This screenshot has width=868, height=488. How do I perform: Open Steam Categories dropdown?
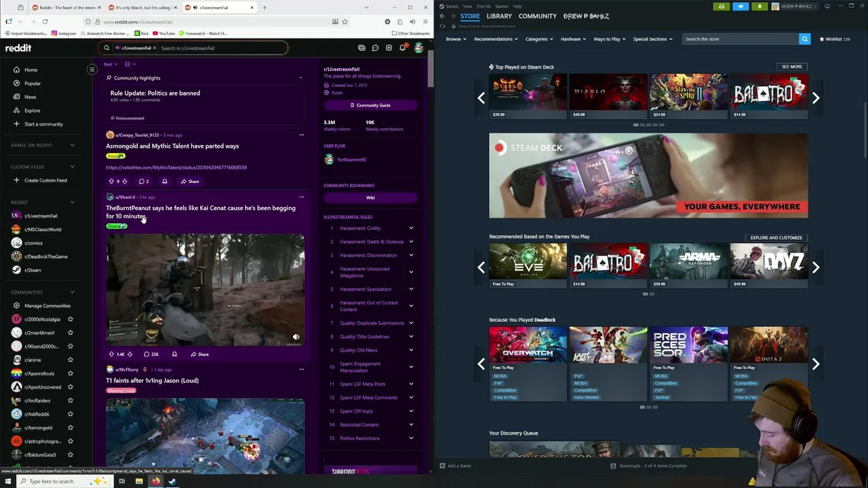538,39
